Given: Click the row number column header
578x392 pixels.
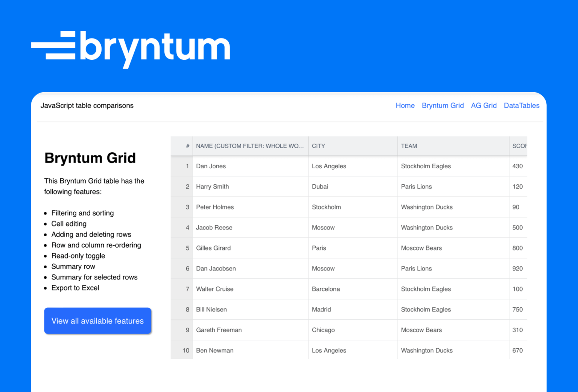Looking at the screenshot, I should (x=187, y=146).
